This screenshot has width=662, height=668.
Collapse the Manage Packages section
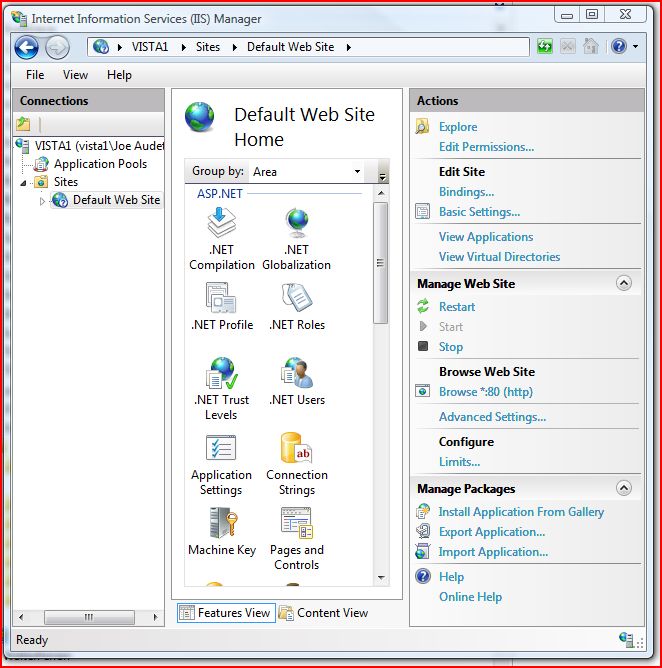624,488
